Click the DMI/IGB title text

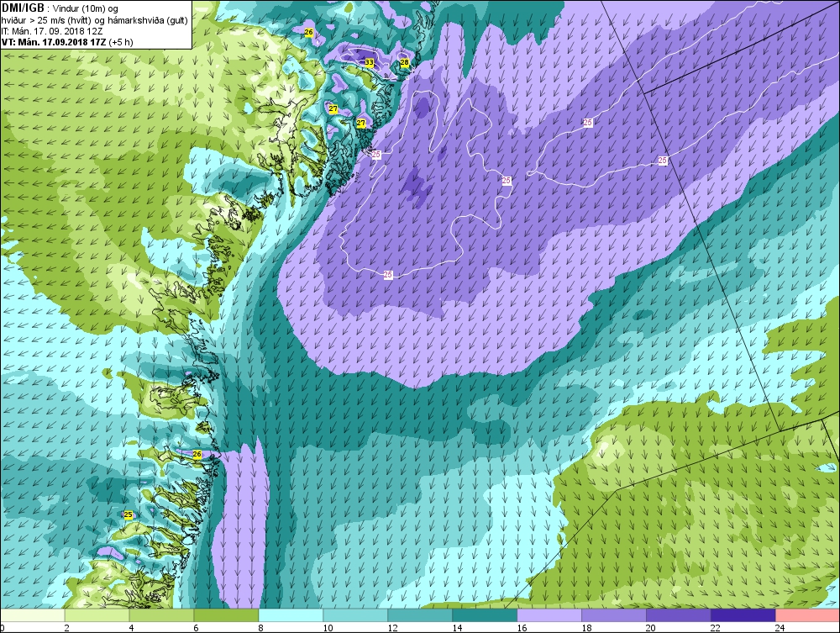pyautogui.click(x=23, y=8)
